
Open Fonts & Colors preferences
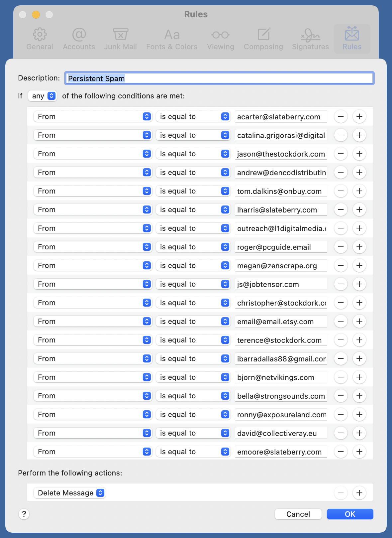pyautogui.click(x=172, y=39)
